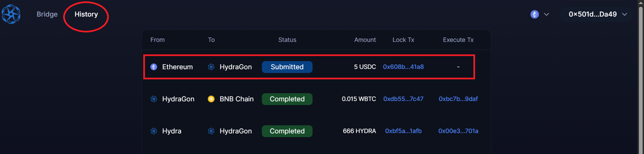The width and height of the screenshot is (644, 154).
Task: Click the Ethereum network icon in the header
Action: point(535,14)
